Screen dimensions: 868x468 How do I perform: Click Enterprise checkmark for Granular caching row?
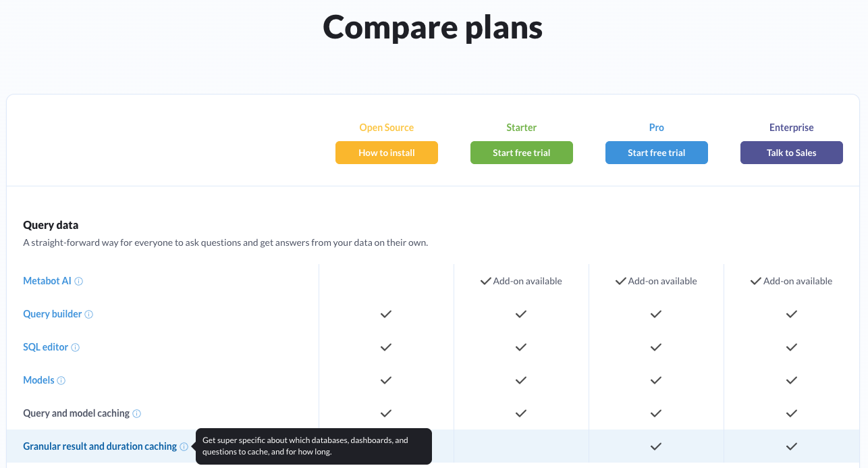point(792,446)
